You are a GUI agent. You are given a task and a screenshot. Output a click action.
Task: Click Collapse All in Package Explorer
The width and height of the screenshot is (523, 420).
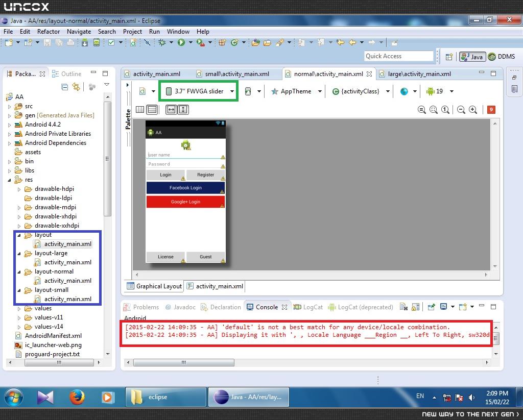65,87
